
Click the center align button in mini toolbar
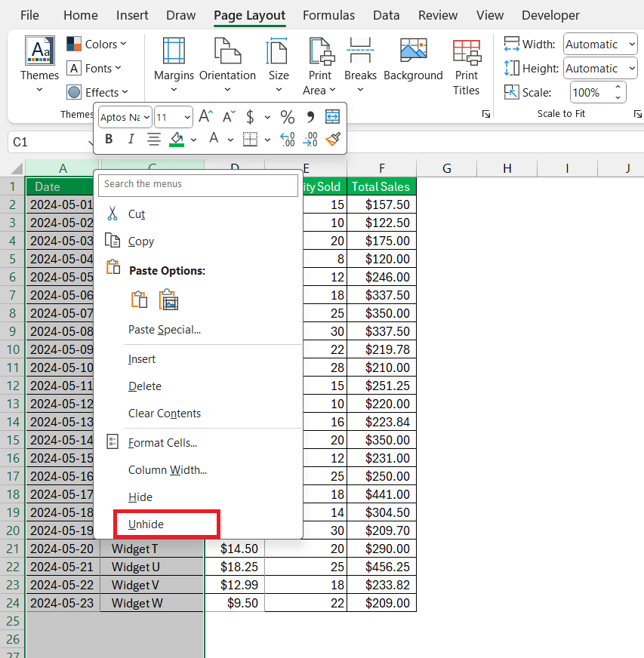pos(154,139)
